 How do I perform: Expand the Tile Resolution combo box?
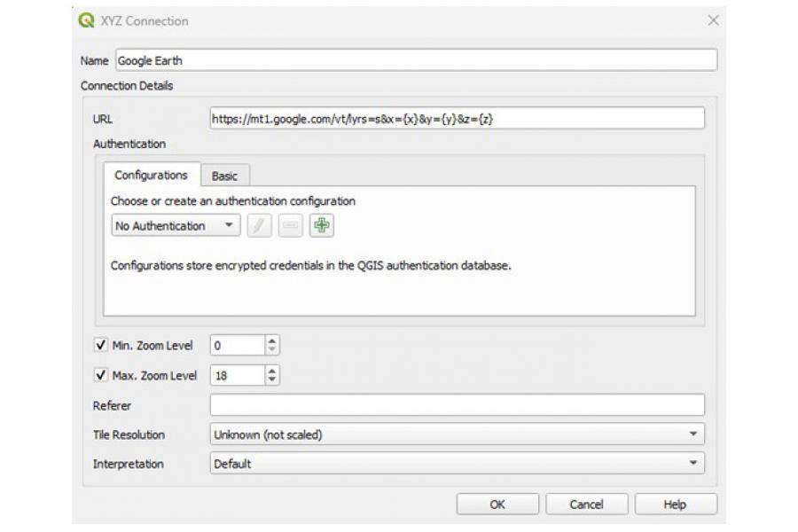[457, 434]
